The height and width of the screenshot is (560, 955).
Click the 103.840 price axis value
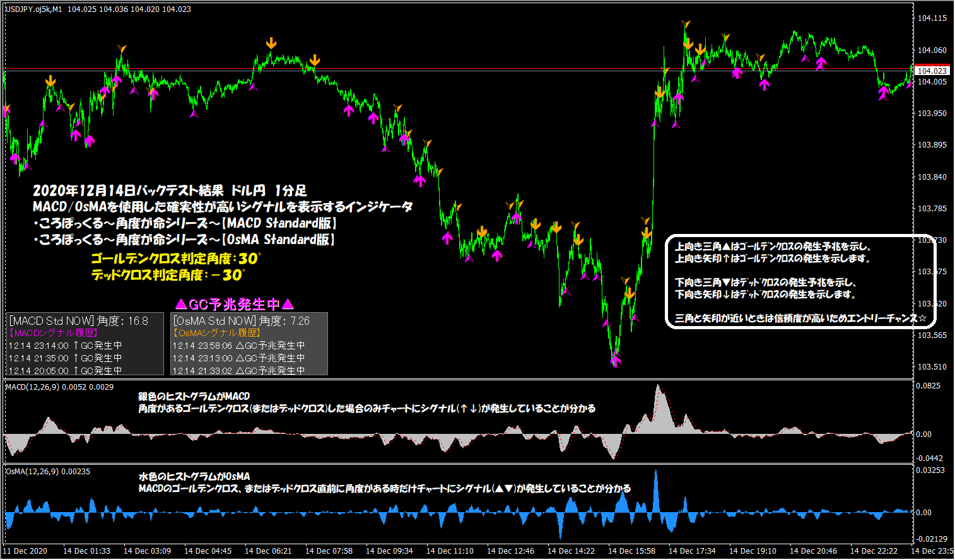tap(932, 177)
